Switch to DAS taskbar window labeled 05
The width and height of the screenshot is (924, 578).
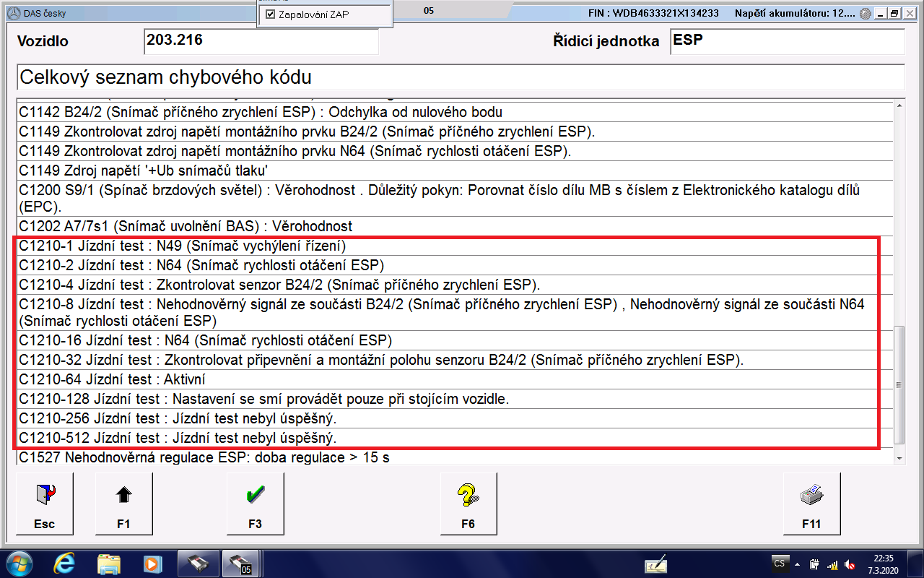241,563
